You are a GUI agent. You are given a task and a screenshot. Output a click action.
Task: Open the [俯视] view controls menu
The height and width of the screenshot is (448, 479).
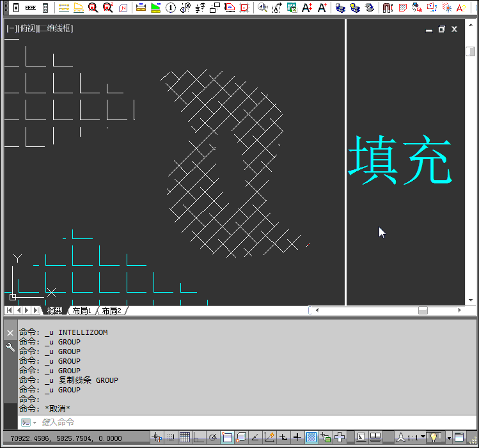pos(27,29)
